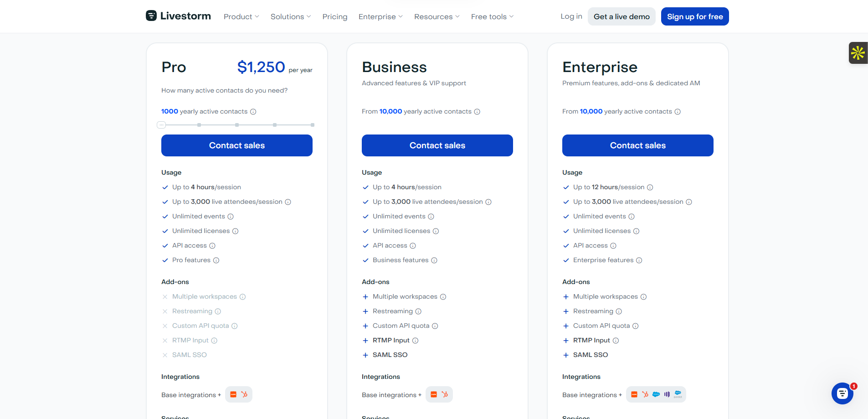
Task: Click plus icon for Business RTMP Input
Action: [x=365, y=341]
